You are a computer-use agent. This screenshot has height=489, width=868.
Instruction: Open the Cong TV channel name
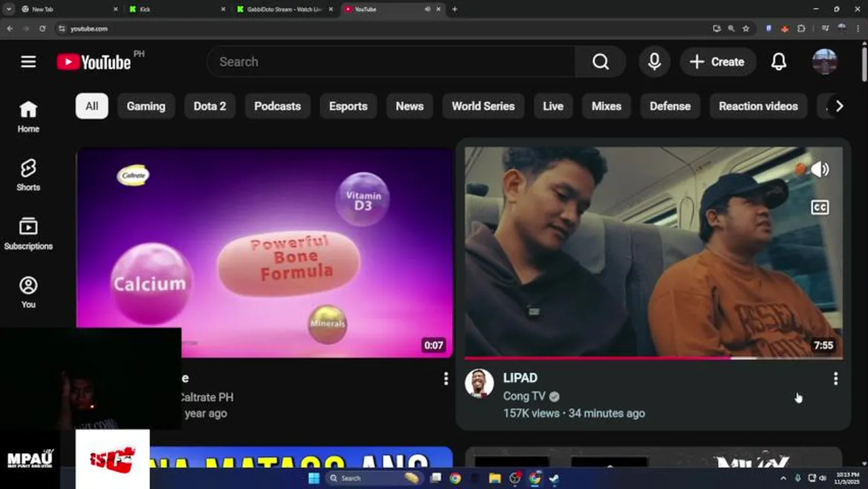524,396
